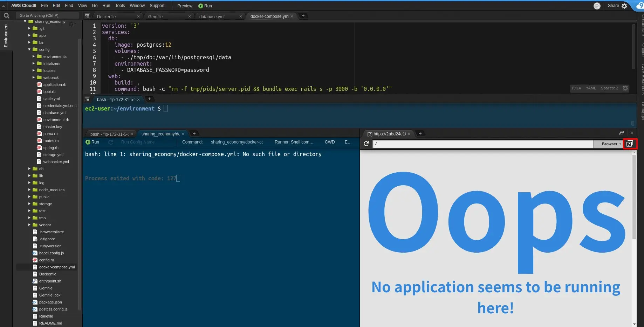Click the CWD button
The width and height of the screenshot is (644, 327).
tap(330, 142)
